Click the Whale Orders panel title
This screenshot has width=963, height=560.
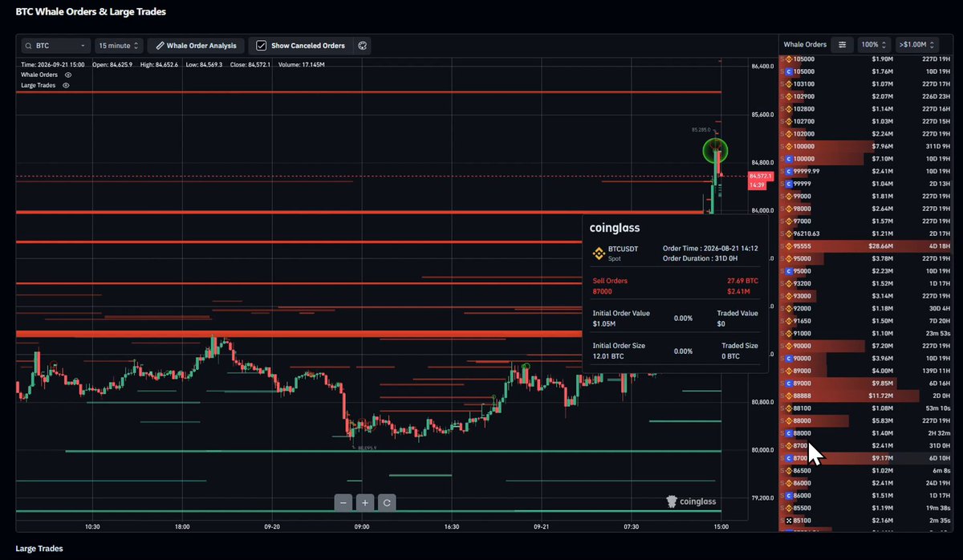pos(805,45)
